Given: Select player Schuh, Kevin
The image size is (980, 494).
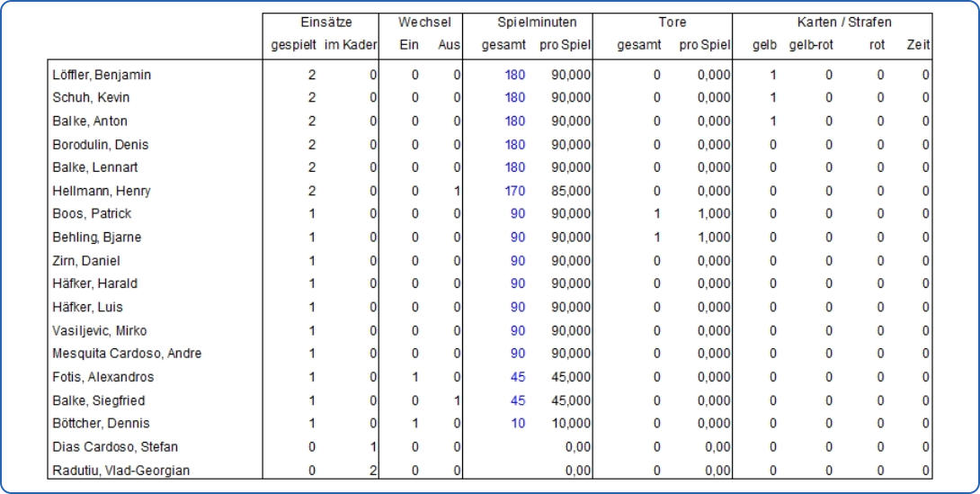Looking at the screenshot, I should (91, 98).
